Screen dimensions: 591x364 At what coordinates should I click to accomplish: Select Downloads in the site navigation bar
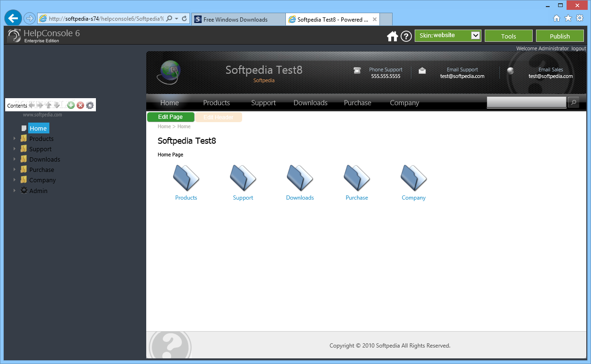point(310,103)
